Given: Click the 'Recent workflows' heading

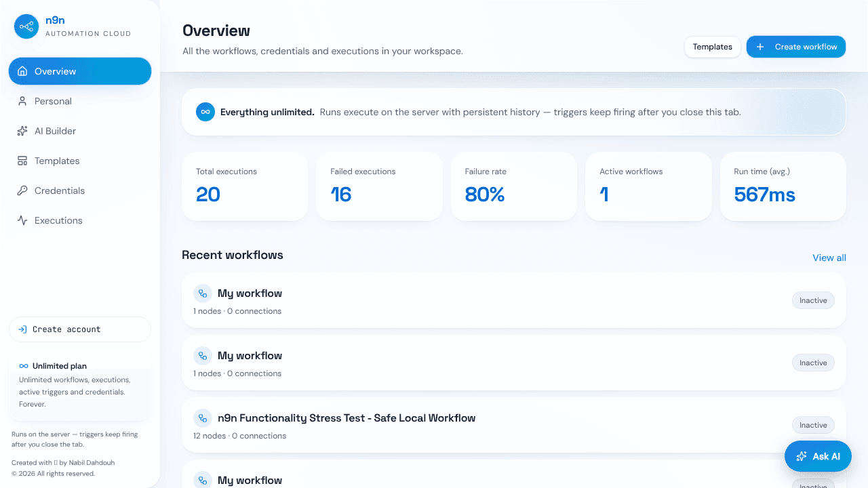Looking at the screenshot, I should pyautogui.click(x=233, y=255).
